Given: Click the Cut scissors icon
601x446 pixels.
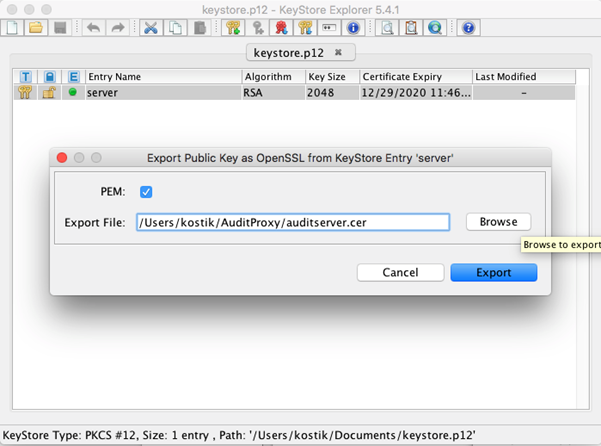Looking at the screenshot, I should (x=151, y=28).
